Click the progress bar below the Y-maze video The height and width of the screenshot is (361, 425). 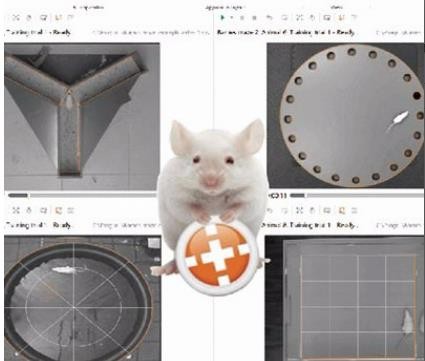[x=82, y=195]
